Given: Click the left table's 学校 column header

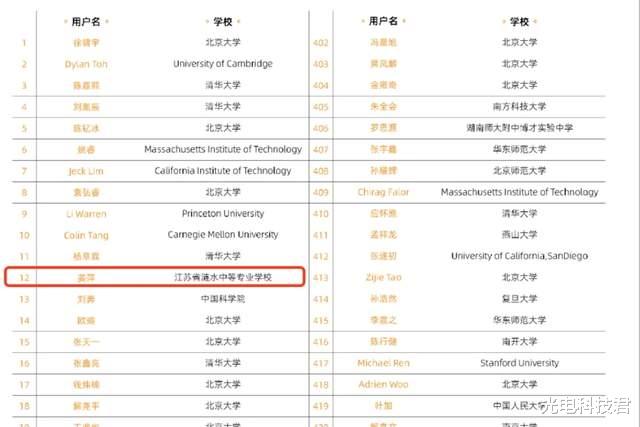Looking at the screenshot, I should pyautogui.click(x=223, y=21).
